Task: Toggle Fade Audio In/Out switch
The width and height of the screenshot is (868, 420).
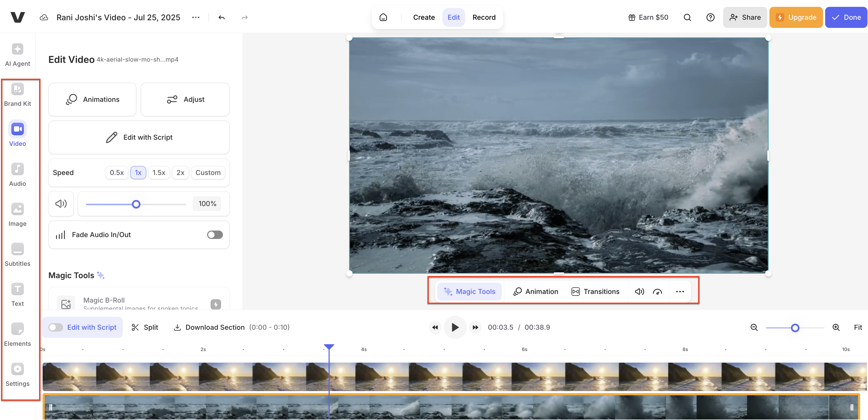Action: (215, 234)
